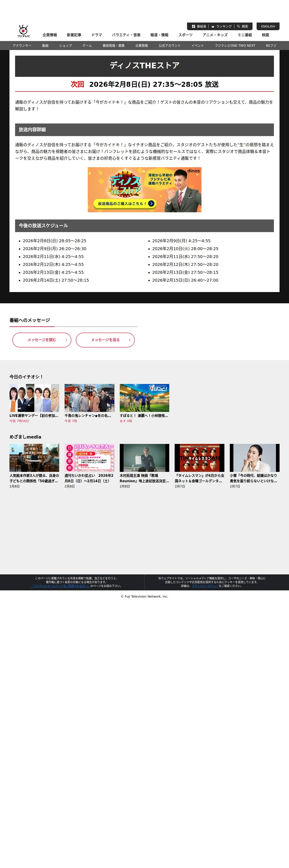
Task: Open the 『タイムレスマン』 article card
Action: coord(199,466)
